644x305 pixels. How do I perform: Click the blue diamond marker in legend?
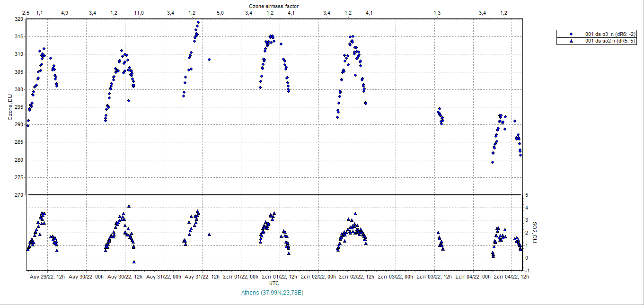571,34
